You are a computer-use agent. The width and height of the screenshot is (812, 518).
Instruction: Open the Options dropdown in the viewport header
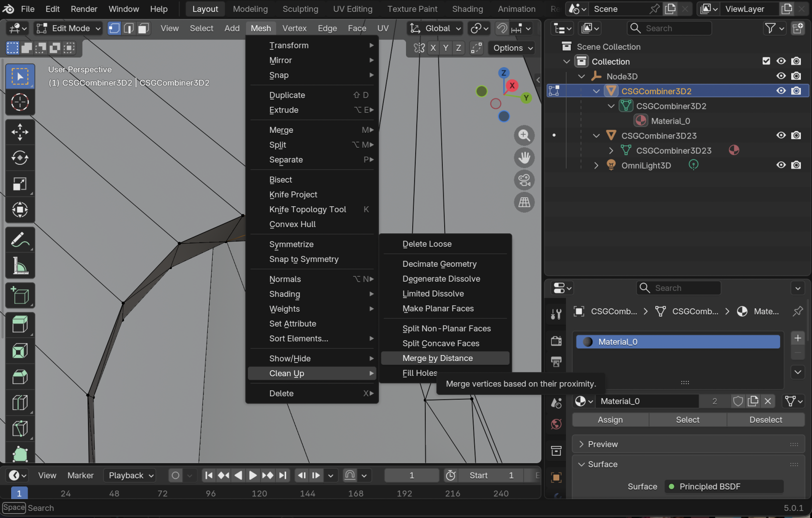pyautogui.click(x=511, y=48)
